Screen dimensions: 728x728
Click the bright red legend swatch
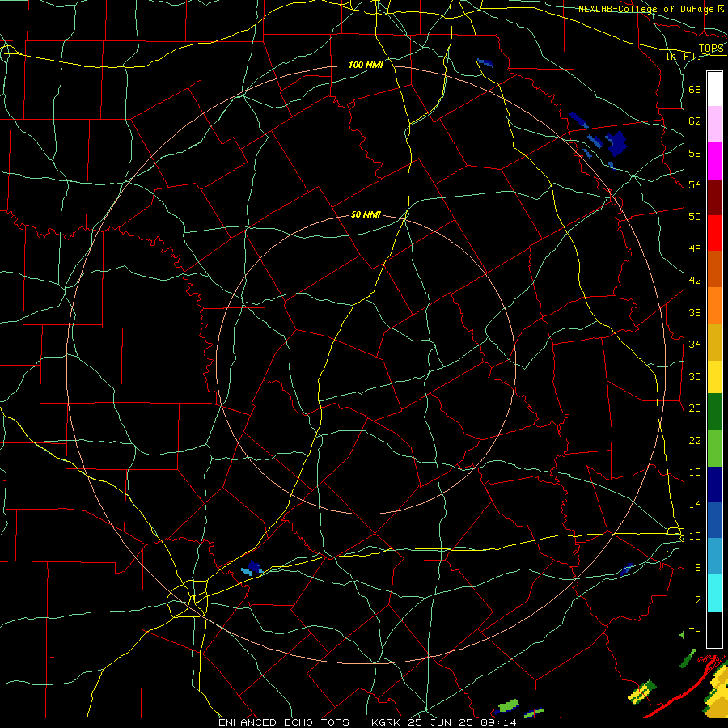(714, 233)
